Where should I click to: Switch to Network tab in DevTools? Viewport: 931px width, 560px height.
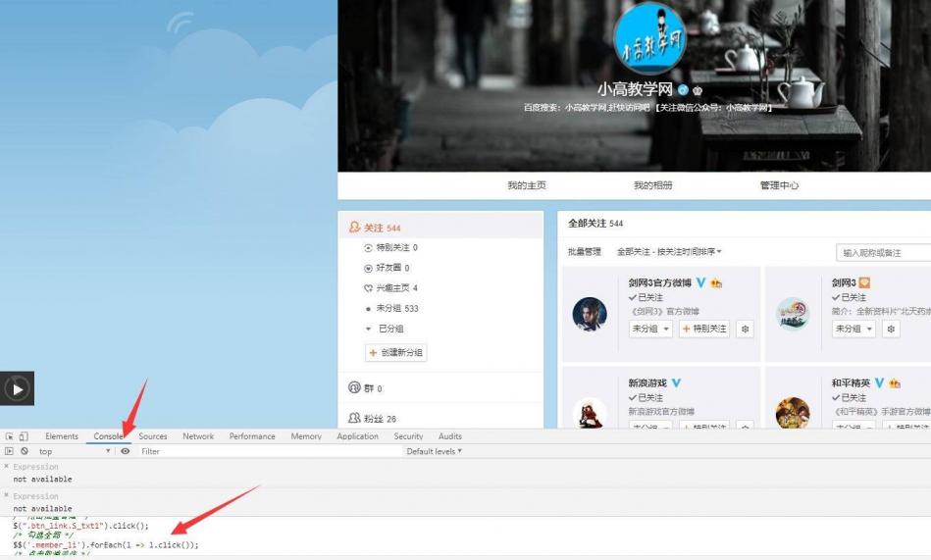(x=198, y=436)
